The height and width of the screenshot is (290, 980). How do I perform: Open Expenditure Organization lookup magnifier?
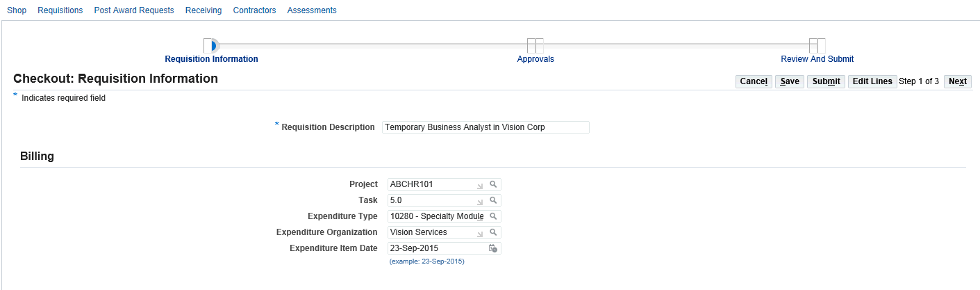click(493, 232)
